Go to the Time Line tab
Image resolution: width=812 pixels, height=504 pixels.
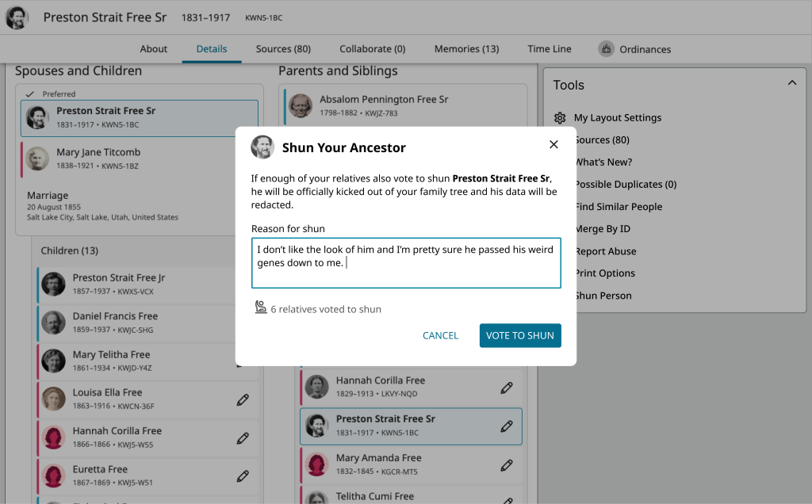pos(550,49)
